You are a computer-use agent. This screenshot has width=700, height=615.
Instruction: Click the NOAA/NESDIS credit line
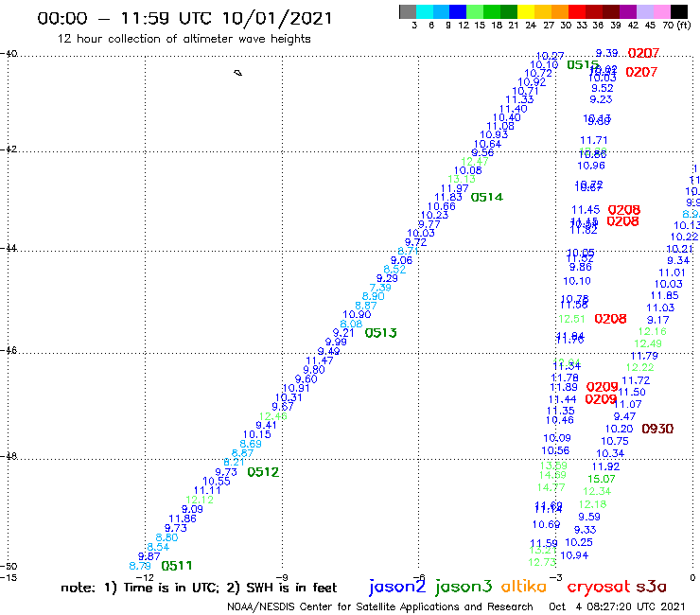pyautogui.click(x=380, y=607)
